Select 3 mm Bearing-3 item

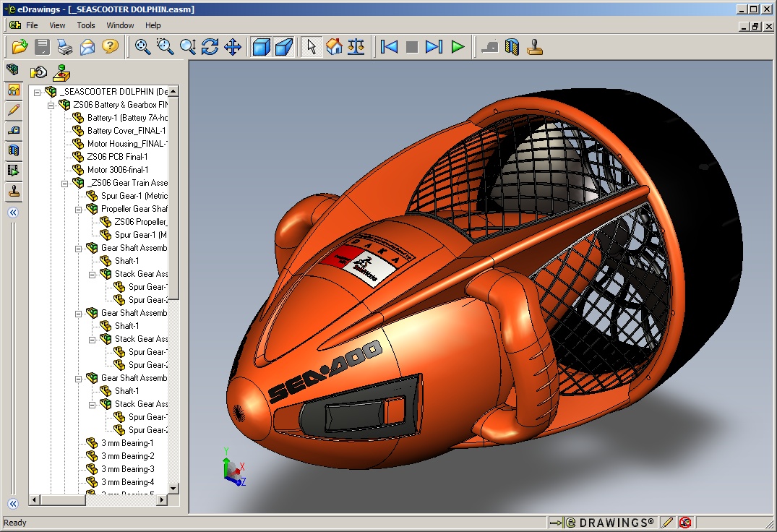pyautogui.click(x=120, y=469)
